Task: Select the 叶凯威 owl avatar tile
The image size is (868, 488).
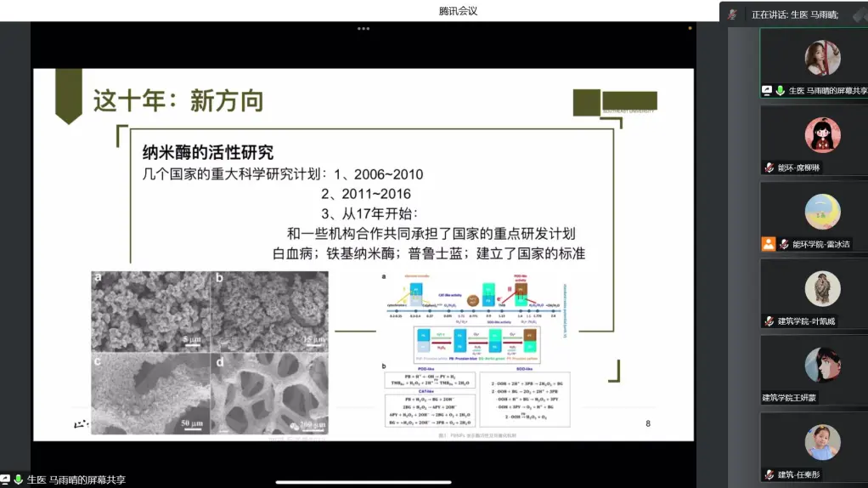Action: pos(822,289)
